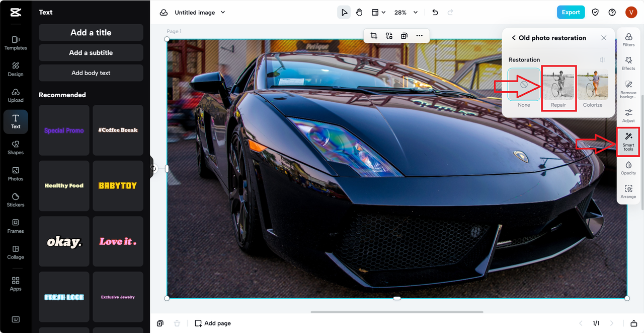Choose the #Coffee Break text preset
Image resolution: width=644 pixels, height=333 pixels.
click(118, 130)
